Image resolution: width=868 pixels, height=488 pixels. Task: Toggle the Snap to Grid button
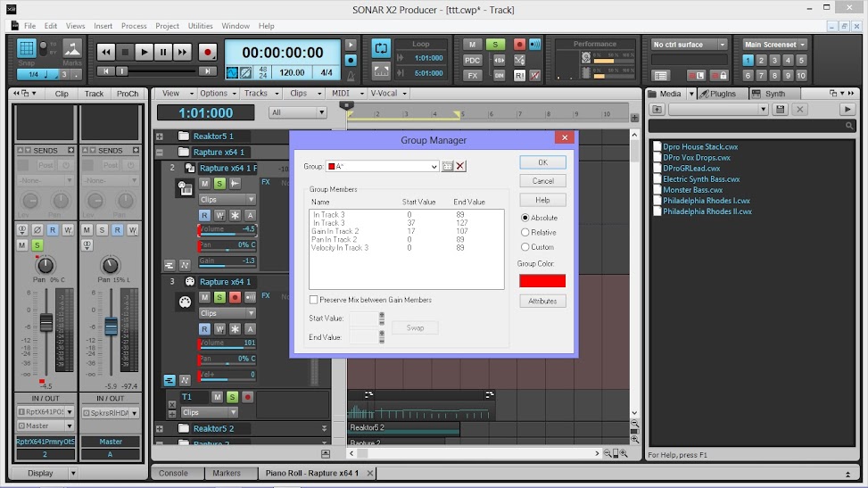click(x=26, y=49)
